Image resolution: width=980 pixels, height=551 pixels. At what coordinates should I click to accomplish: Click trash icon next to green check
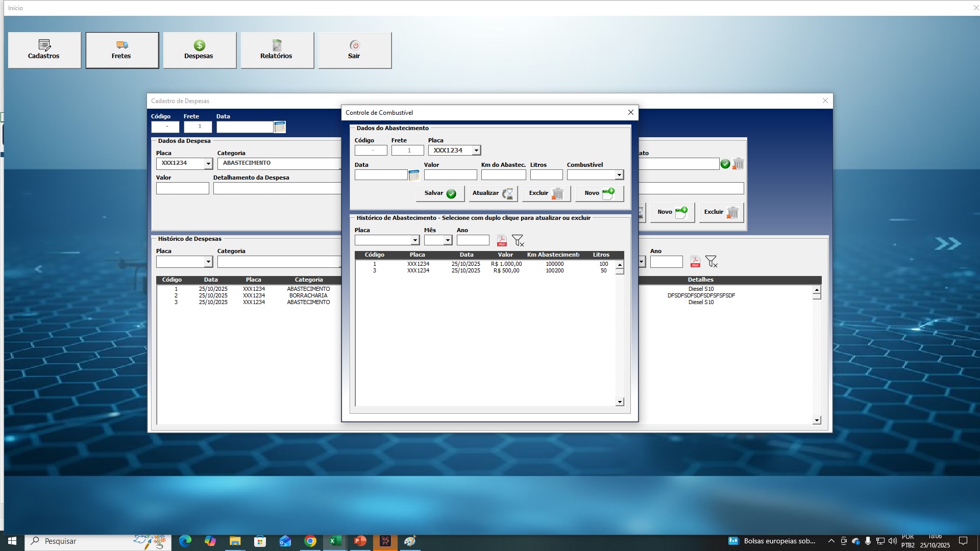[738, 164]
